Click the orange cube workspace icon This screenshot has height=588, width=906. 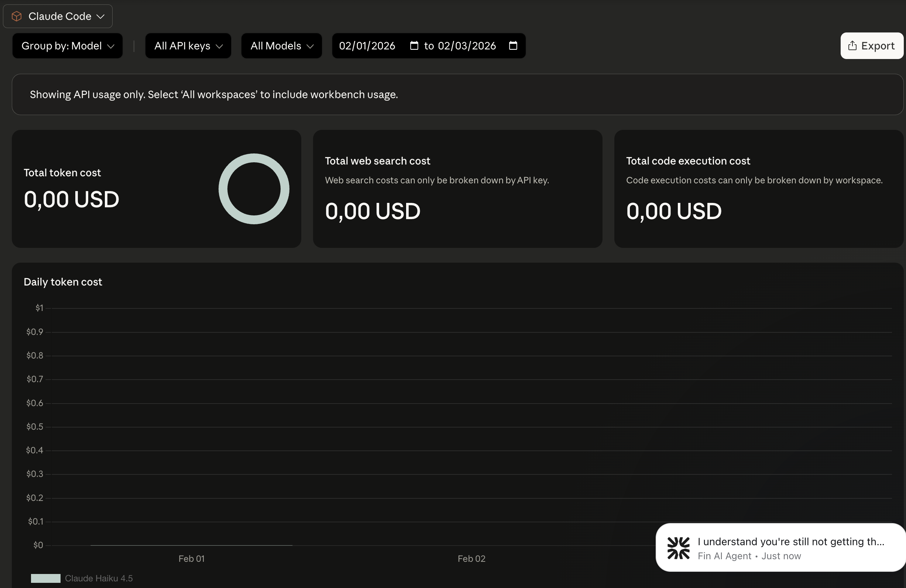[x=17, y=16]
